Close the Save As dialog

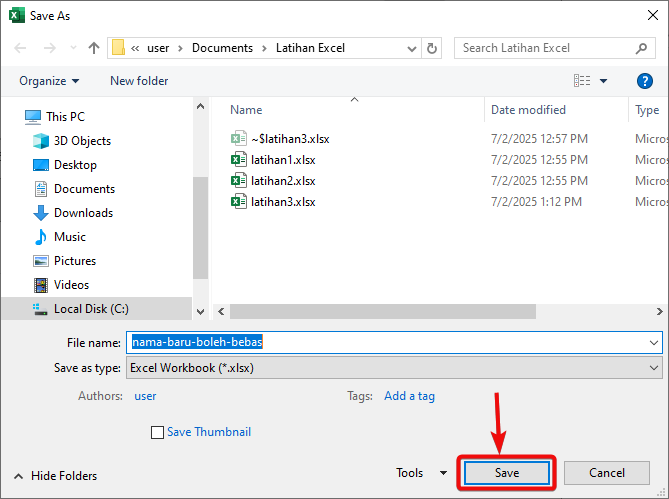tap(652, 15)
